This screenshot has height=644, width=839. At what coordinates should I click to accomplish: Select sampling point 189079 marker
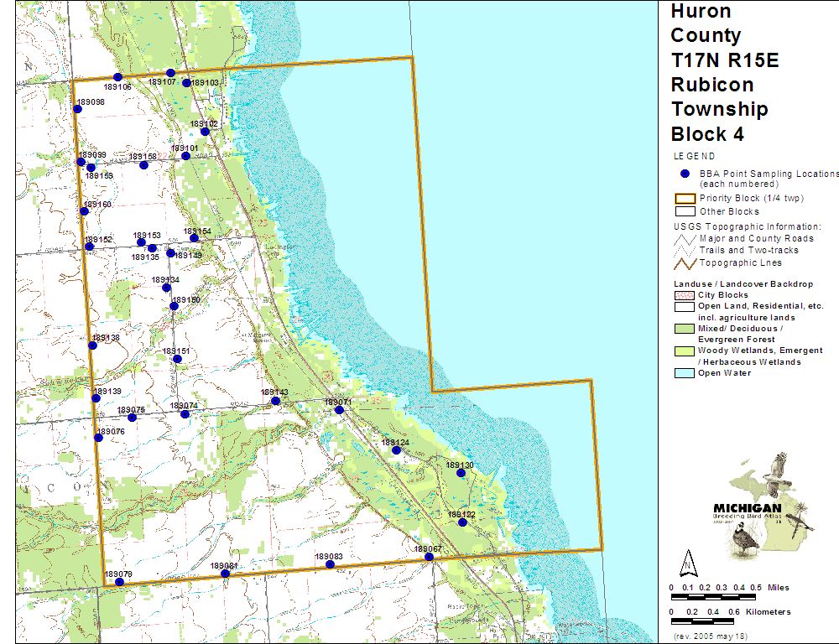(x=119, y=582)
